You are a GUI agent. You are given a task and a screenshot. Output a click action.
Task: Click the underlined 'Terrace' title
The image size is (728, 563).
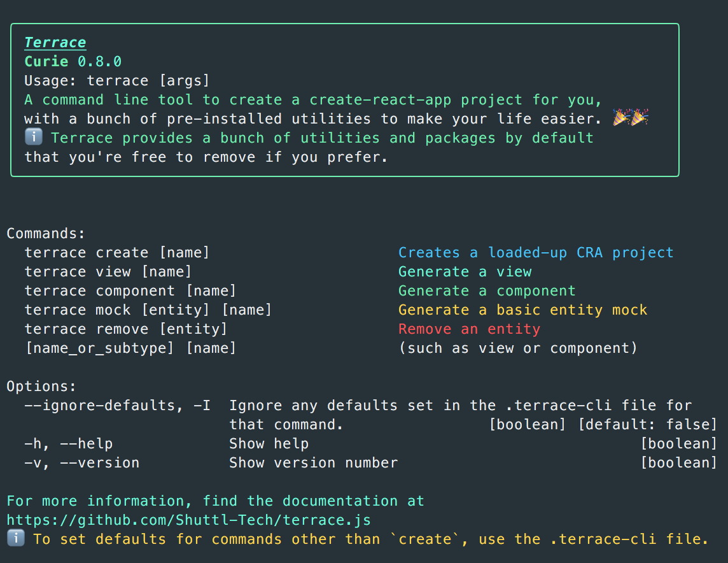(x=55, y=42)
